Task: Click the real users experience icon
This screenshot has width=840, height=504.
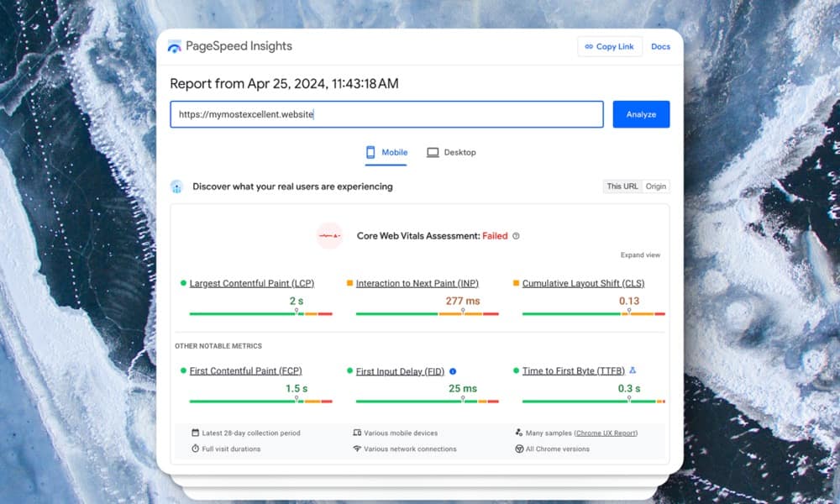Action: [x=176, y=186]
